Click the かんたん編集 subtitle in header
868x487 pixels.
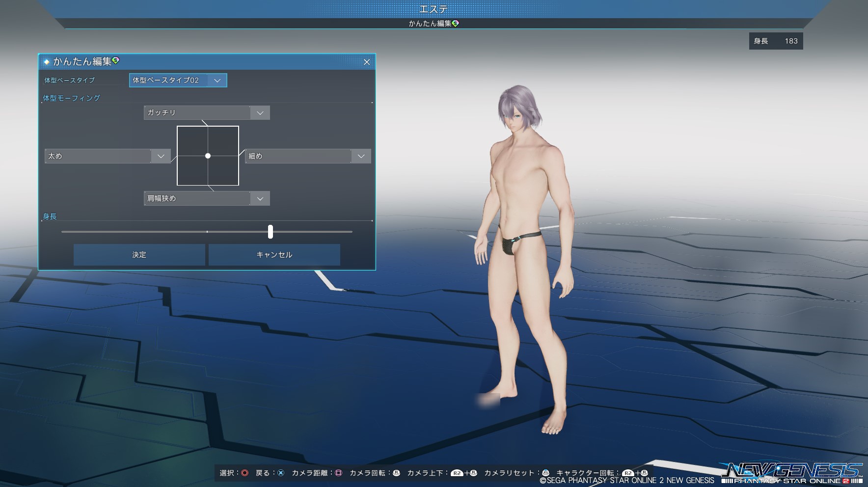pos(430,24)
